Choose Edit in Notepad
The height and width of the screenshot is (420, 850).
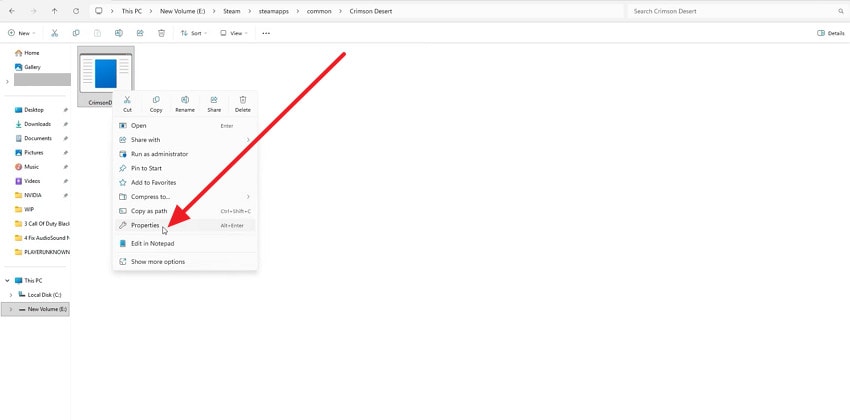185,243
